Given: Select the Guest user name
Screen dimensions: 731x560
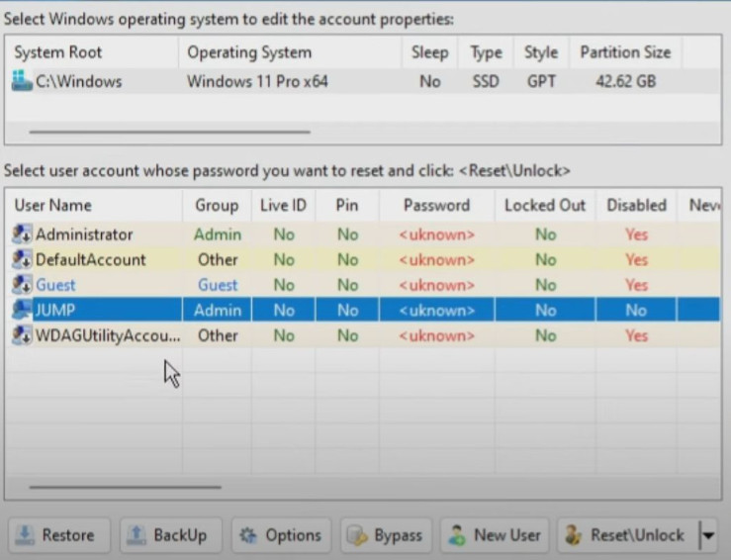Looking at the screenshot, I should click(55, 284).
